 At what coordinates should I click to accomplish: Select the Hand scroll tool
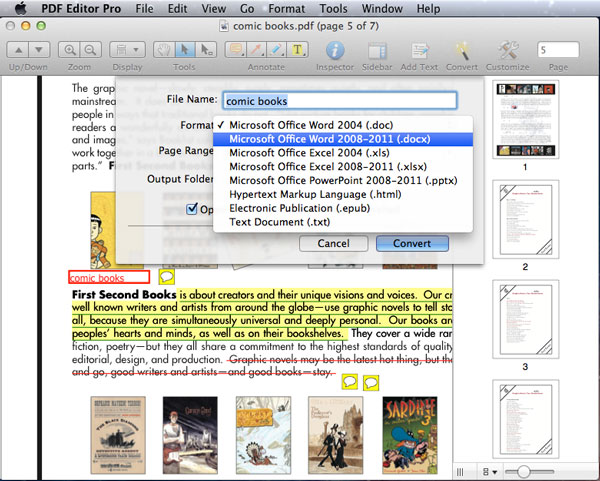[x=164, y=50]
